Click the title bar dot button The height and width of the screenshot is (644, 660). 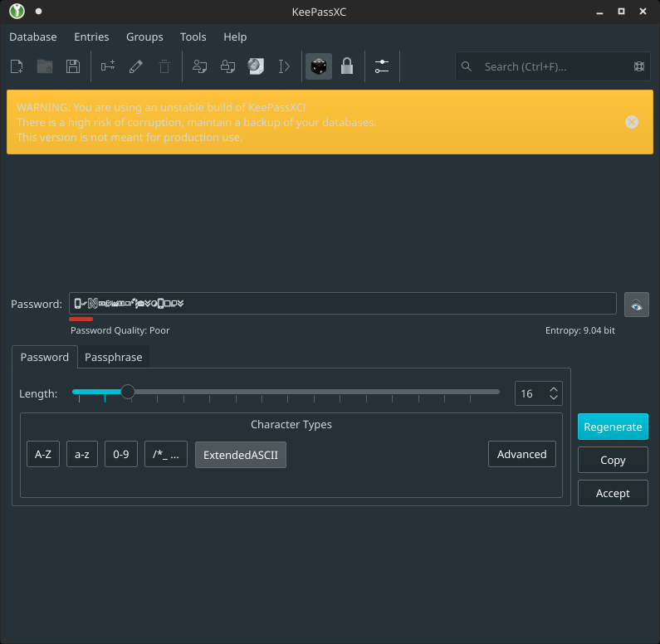point(38,12)
